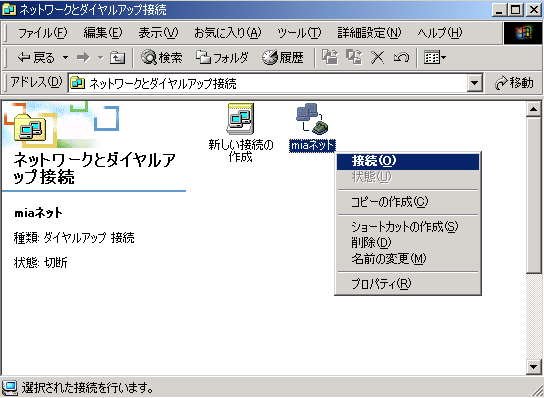Screen dimensions: 544x398
Task: Click the copy-to-folder toolbar icon
Action: click(x=354, y=57)
